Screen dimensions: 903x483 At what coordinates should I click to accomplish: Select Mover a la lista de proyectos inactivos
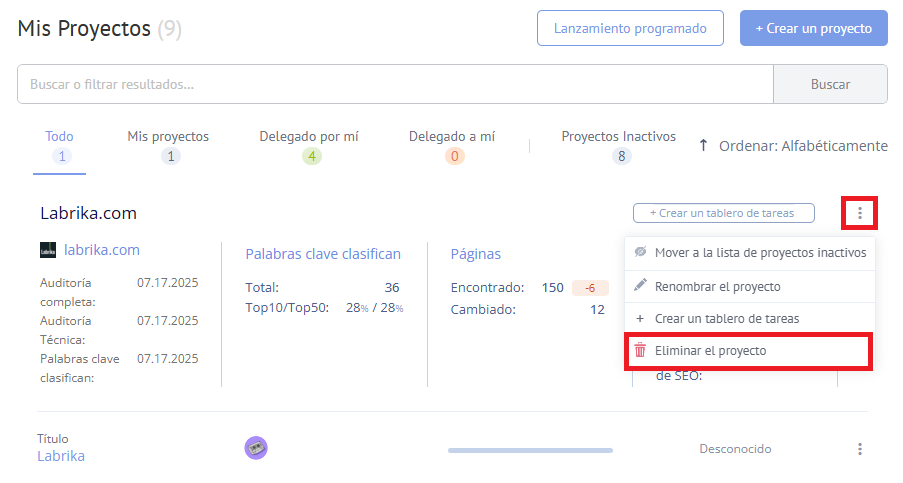750,253
